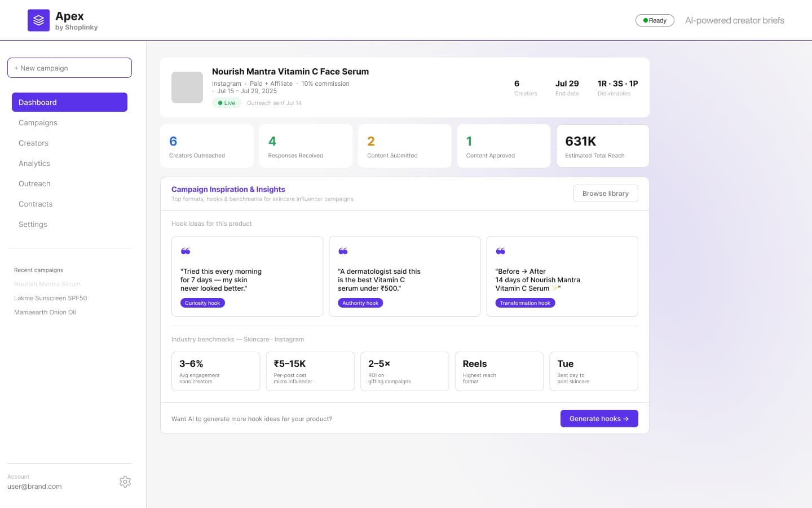Click the 2–5× ROI benchmark card
The image size is (812, 508).
point(405,371)
